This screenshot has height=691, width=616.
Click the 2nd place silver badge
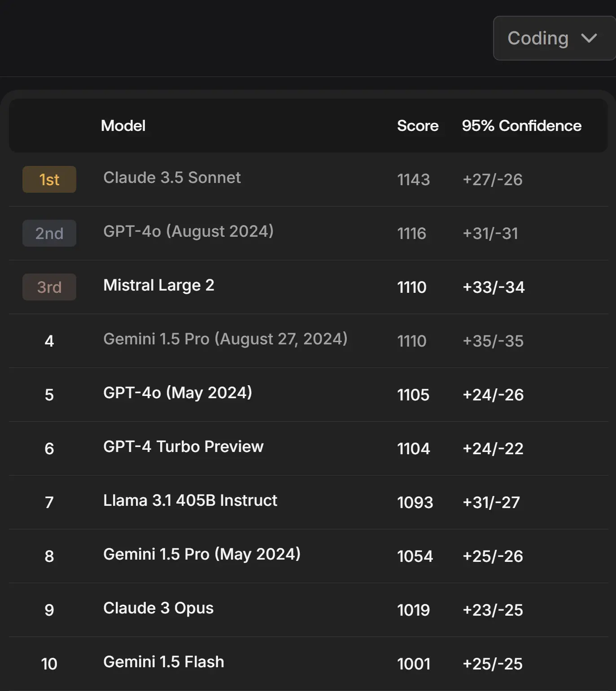pyautogui.click(x=49, y=233)
